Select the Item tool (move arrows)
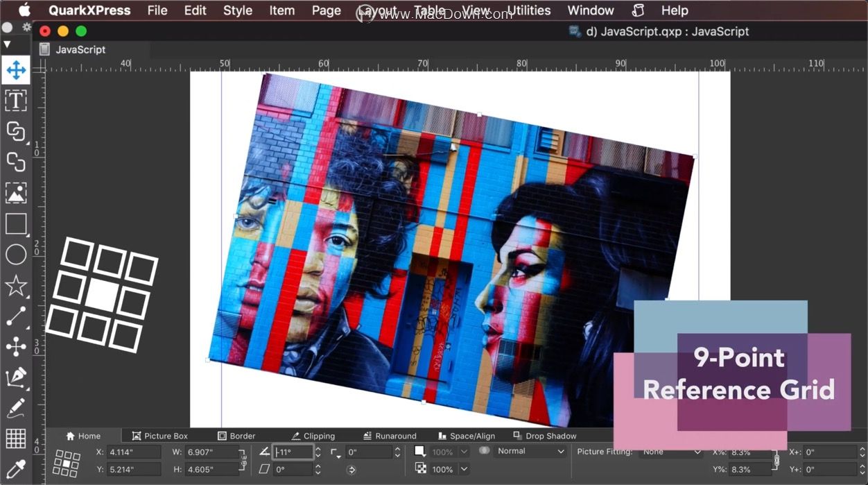The width and height of the screenshot is (868, 485). (x=16, y=70)
